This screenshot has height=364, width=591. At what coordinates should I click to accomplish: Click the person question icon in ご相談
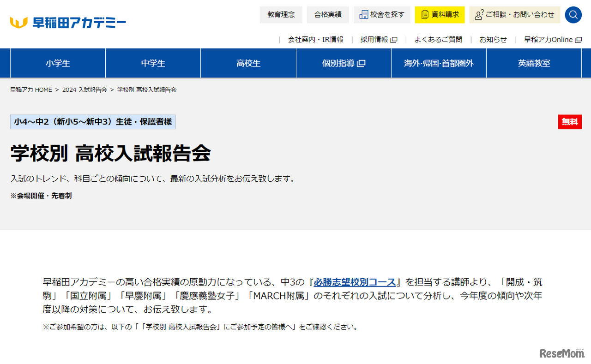pos(479,15)
